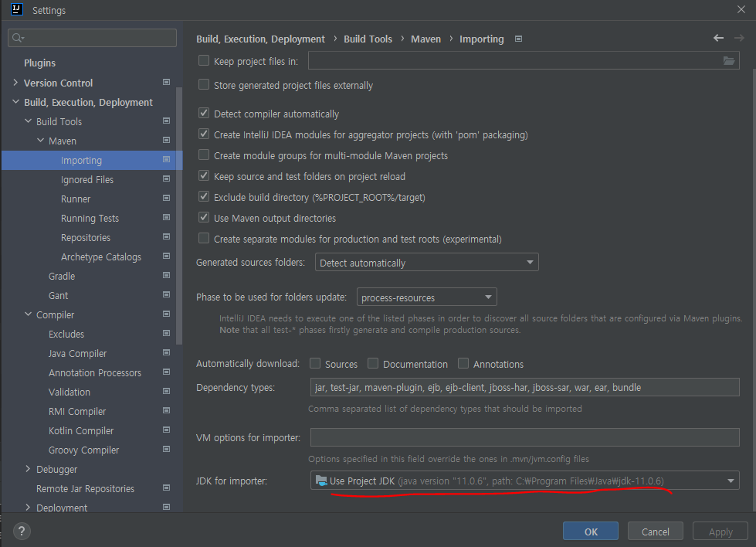The width and height of the screenshot is (756, 547).
Task: Uncheck Detect compiler automatically
Action: pyautogui.click(x=204, y=113)
